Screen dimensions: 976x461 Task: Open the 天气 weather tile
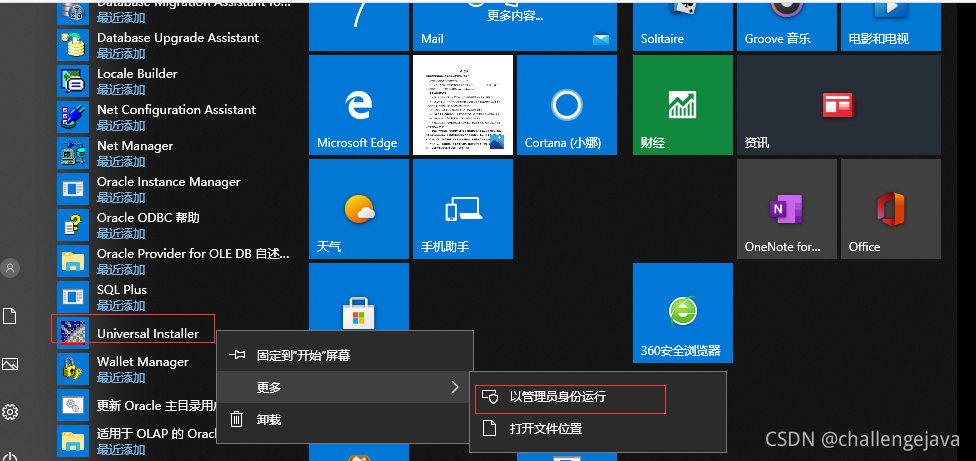[x=359, y=208]
